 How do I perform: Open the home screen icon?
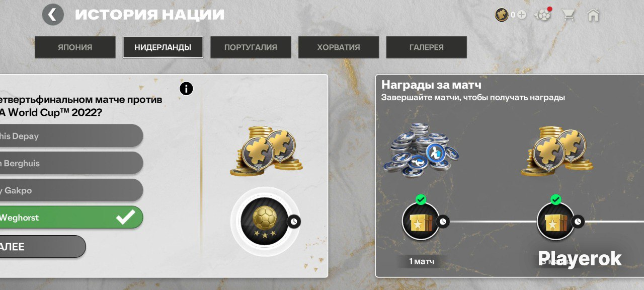coord(593,15)
